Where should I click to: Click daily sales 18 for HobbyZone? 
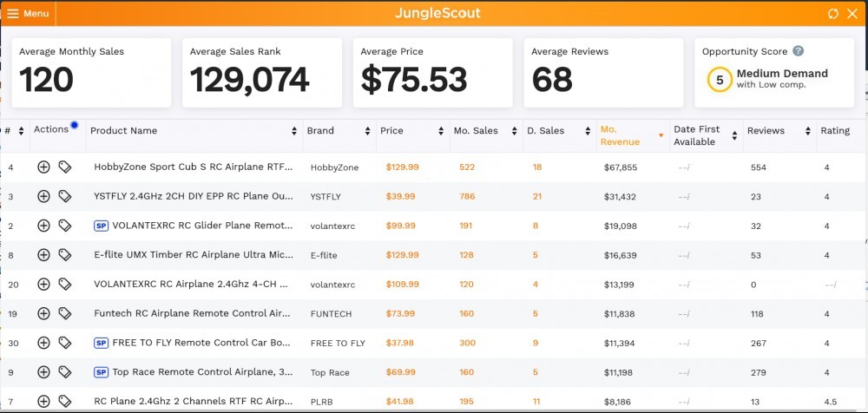(x=537, y=167)
